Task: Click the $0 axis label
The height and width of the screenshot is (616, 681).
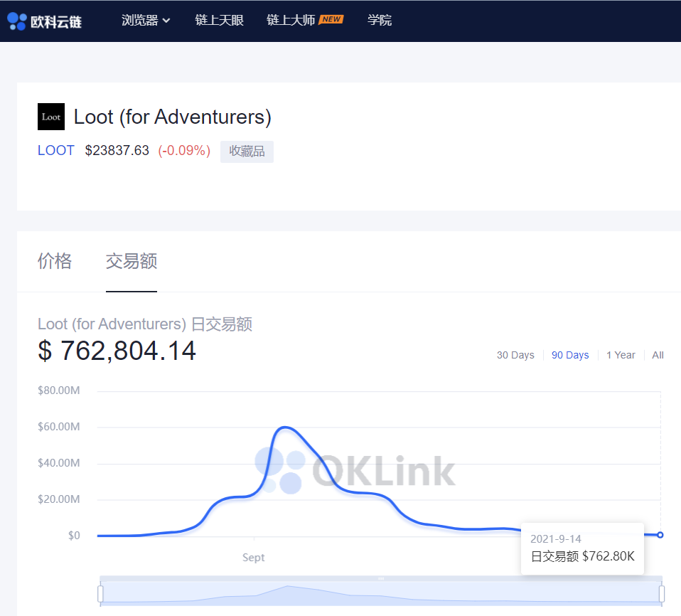Action: (x=74, y=536)
